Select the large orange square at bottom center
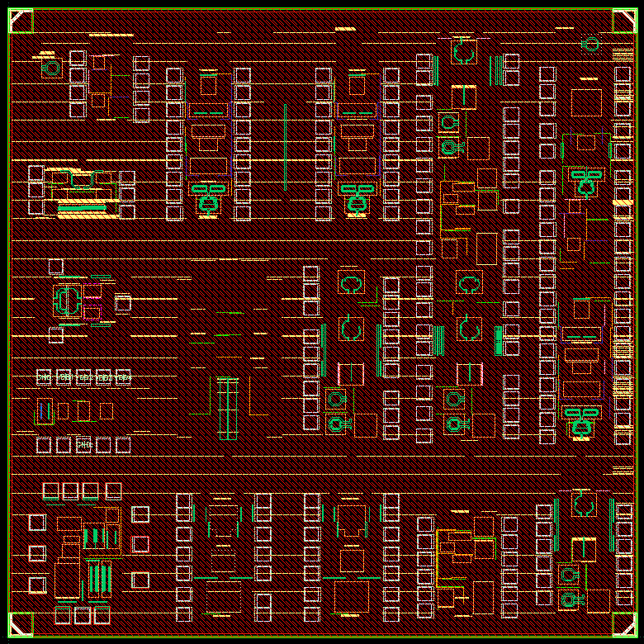The height and width of the screenshot is (644, 644). [x=353, y=597]
